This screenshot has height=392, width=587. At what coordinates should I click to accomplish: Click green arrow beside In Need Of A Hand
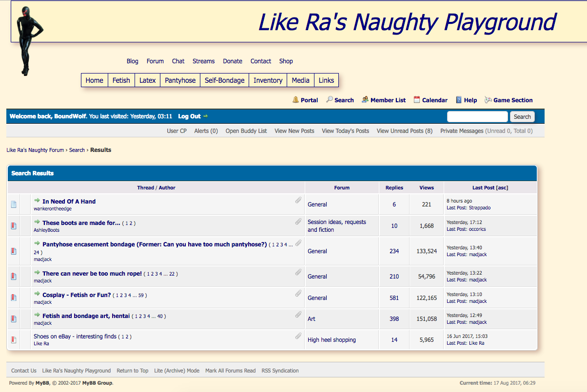pos(37,201)
